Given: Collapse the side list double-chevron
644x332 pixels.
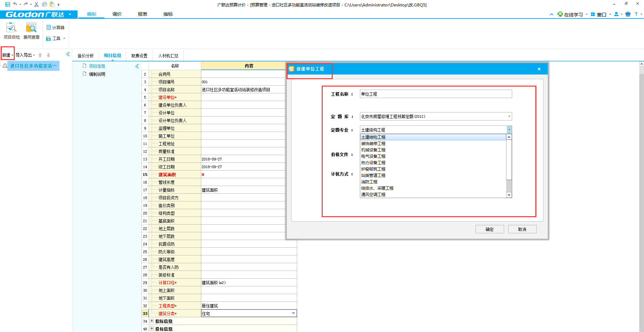Looking at the screenshot, I should 137,66.
